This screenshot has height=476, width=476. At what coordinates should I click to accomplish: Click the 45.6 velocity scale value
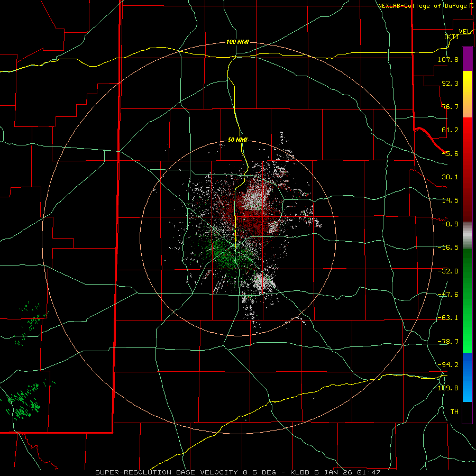click(x=450, y=153)
